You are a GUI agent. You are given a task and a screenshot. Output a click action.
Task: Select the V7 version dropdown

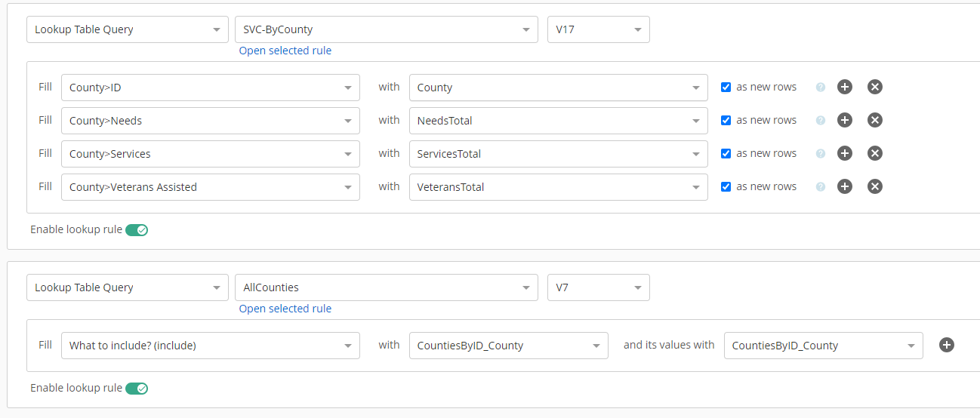point(599,287)
